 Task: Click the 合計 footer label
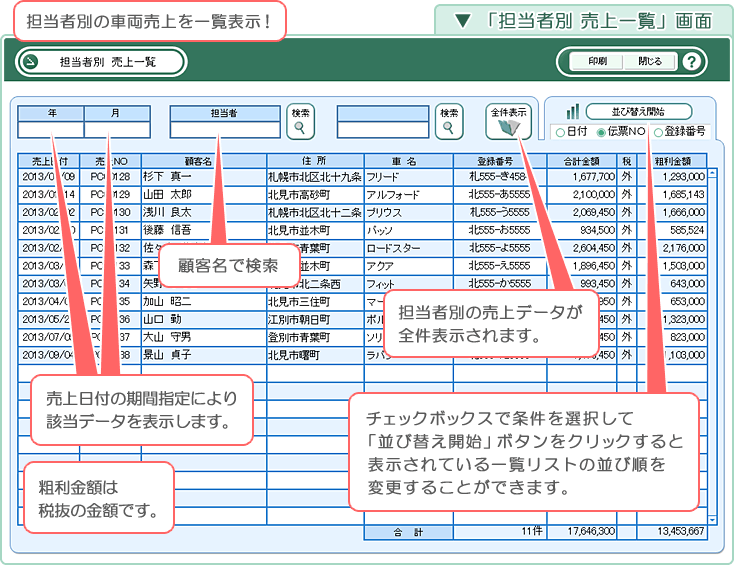408,532
